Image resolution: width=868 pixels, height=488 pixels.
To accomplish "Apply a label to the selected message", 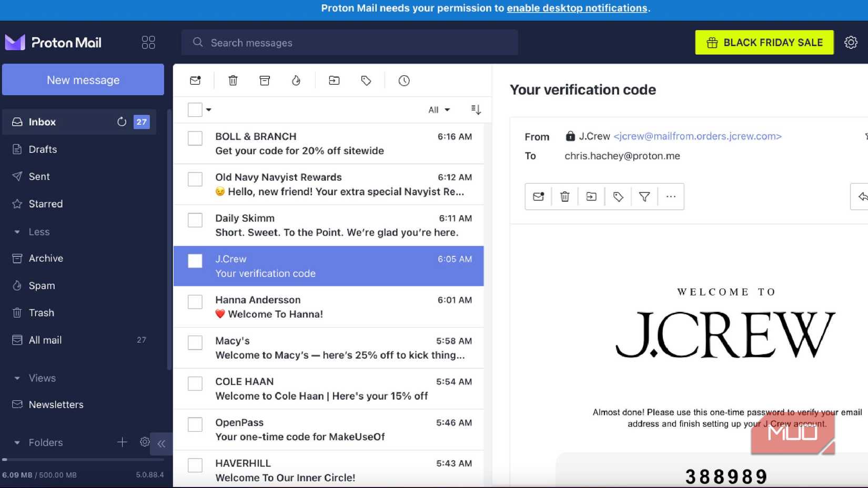I will click(366, 80).
